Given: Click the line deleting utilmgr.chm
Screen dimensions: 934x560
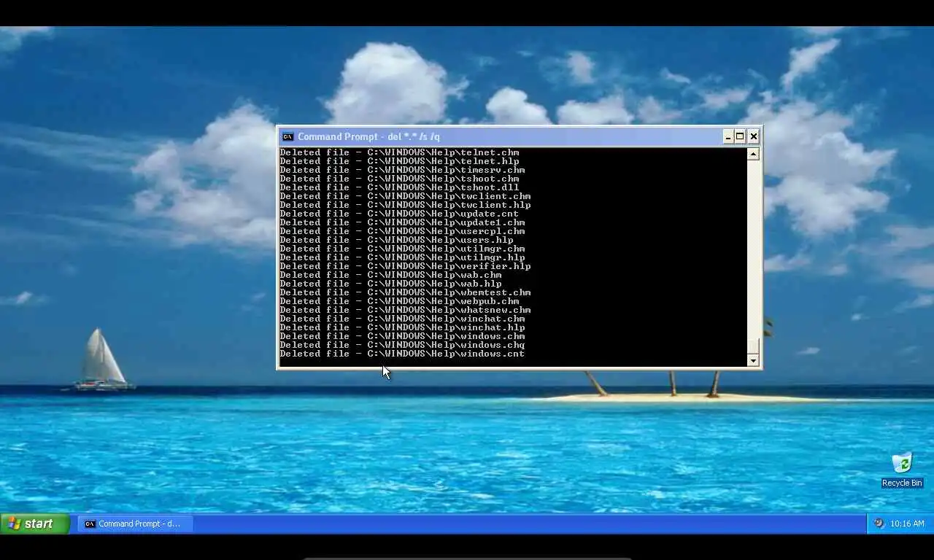Looking at the screenshot, I should tap(402, 249).
